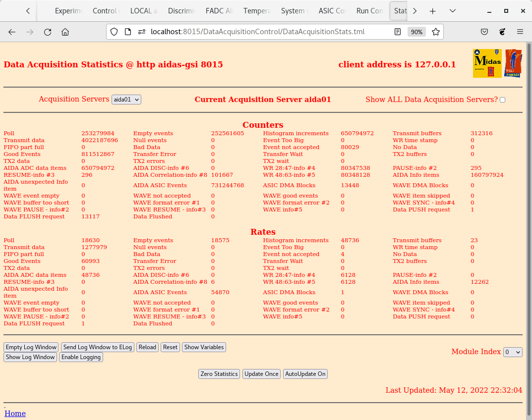This screenshot has height=420, width=532.
Task: Go back using the browser back arrow
Action: (x=12, y=32)
